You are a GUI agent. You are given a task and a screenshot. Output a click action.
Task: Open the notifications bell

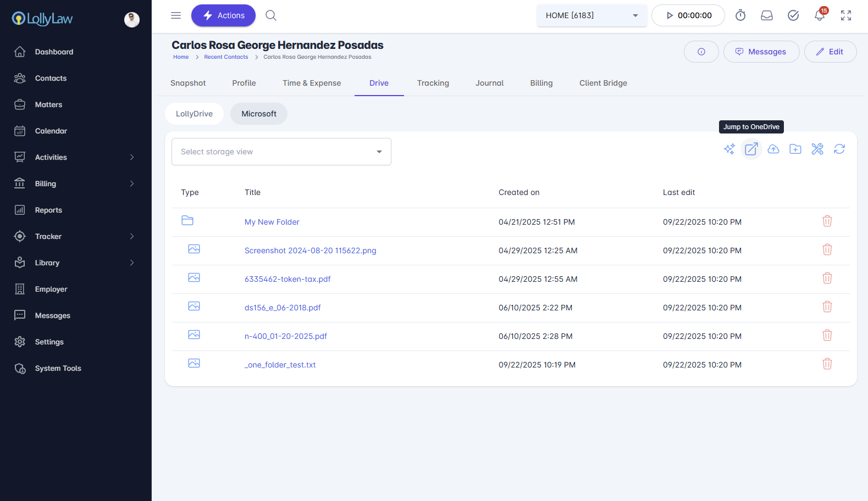pos(819,15)
